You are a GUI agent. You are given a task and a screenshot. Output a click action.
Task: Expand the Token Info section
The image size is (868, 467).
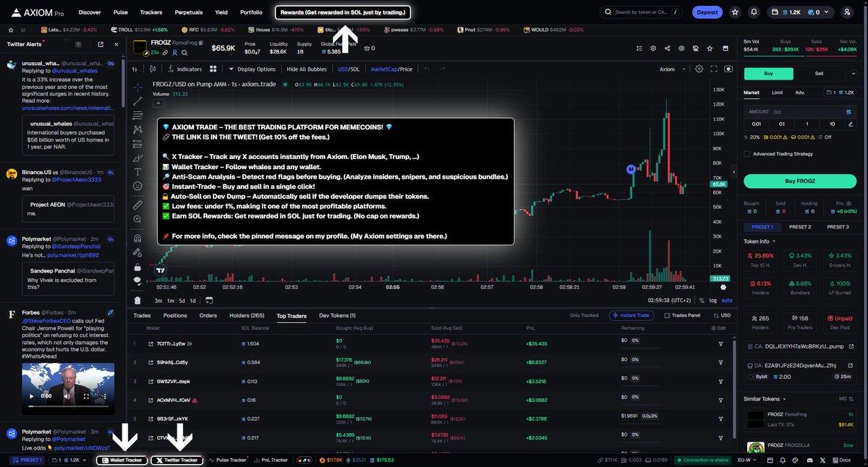pyautogui.click(x=760, y=241)
